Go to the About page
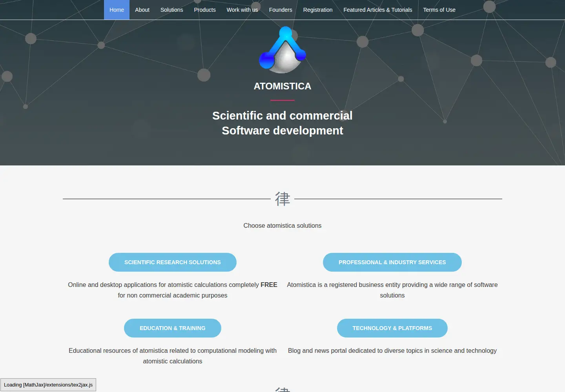The width and height of the screenshot is (565, 392). click(x=142, y=10)
